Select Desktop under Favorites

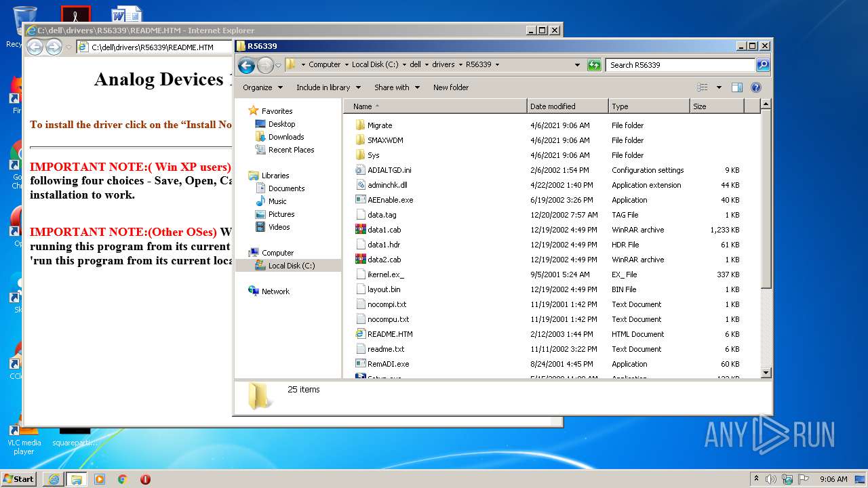[x=281, y=124]
